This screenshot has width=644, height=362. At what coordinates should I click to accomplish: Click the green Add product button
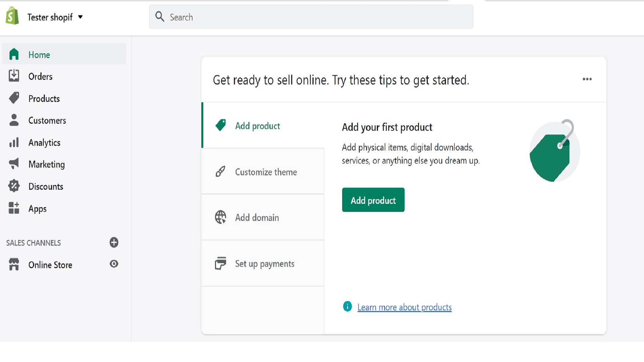tap(373, 200)
